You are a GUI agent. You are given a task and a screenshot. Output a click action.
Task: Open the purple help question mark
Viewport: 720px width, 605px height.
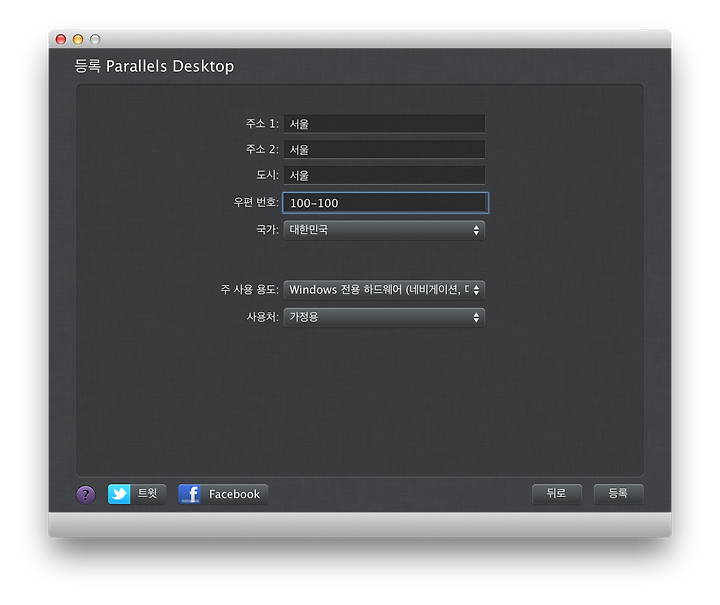[85, 494]
